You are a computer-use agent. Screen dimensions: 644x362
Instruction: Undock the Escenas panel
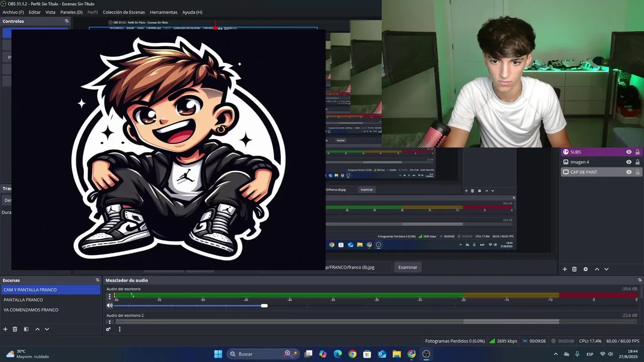coord(98,281)
